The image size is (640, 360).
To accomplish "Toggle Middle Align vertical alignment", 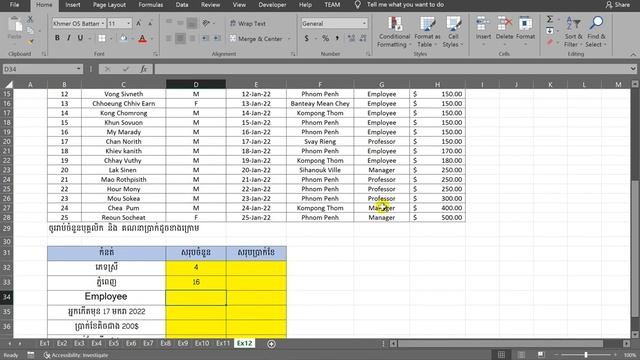I will [x=180, y=23].
